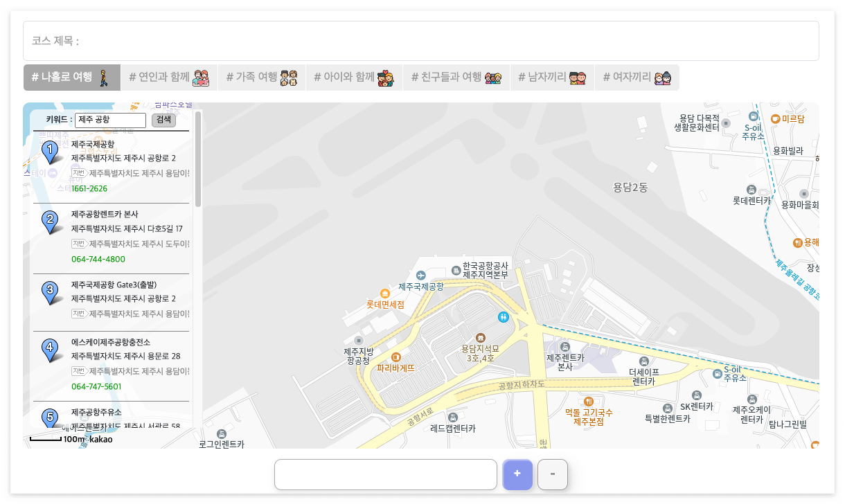Open the 제주공항주유소 result
Viewport: 845px width, 504px height.
[x=96, y=412]
